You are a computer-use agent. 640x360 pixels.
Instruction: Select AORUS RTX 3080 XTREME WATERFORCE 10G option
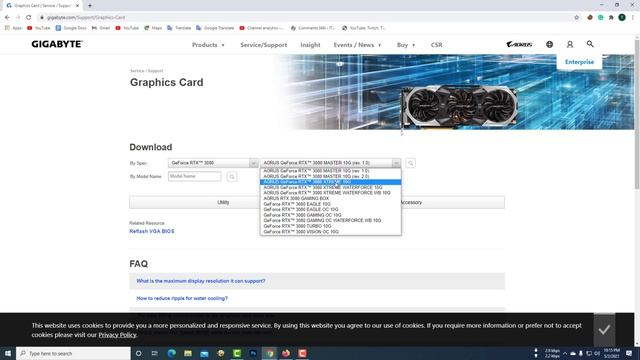331,187
